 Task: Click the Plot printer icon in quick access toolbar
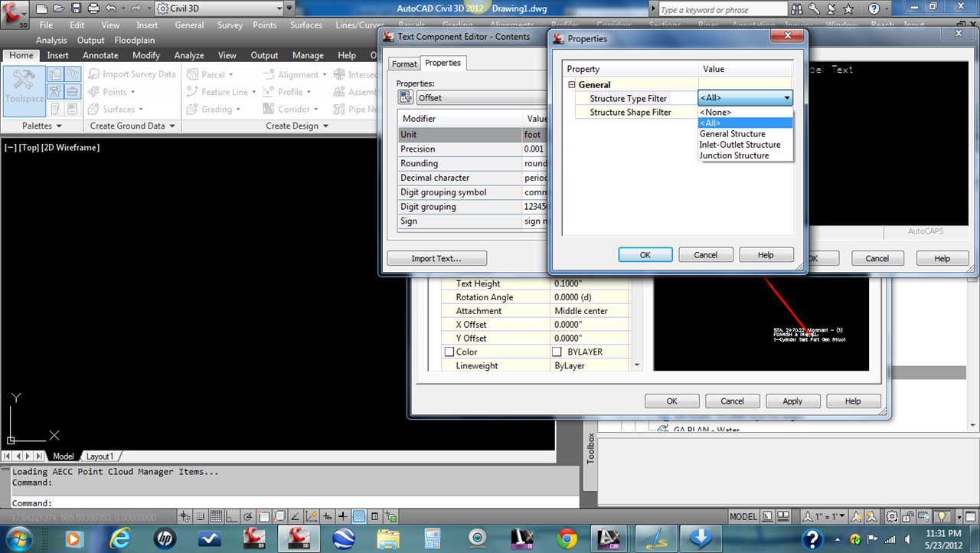[x=93, y=9]
